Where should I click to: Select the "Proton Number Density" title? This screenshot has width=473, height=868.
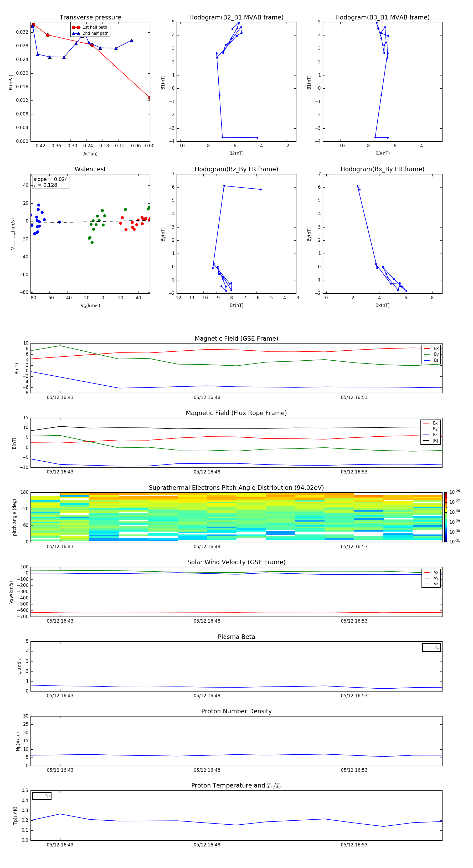tap(236, 711)
